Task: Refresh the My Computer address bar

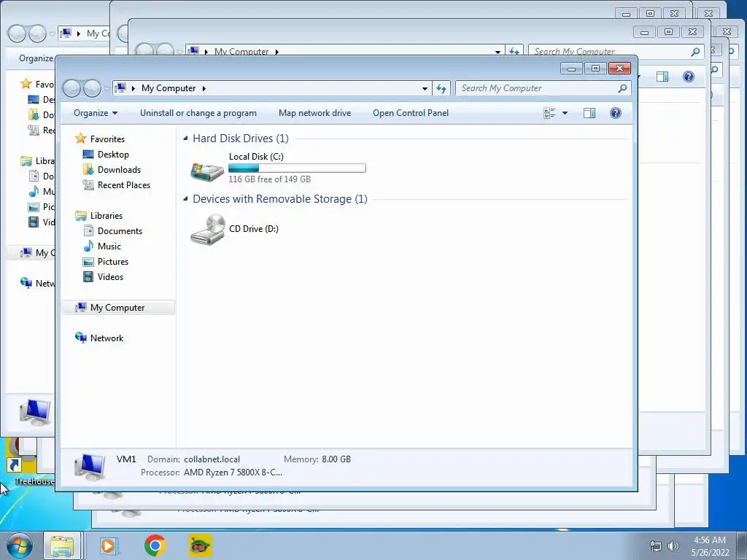Action: (441, 88)
